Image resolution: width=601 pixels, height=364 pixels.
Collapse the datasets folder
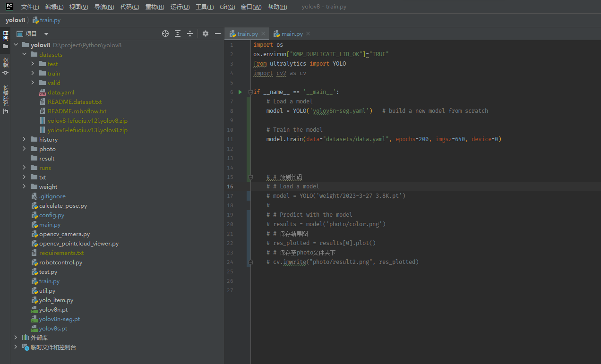point(25,54)
